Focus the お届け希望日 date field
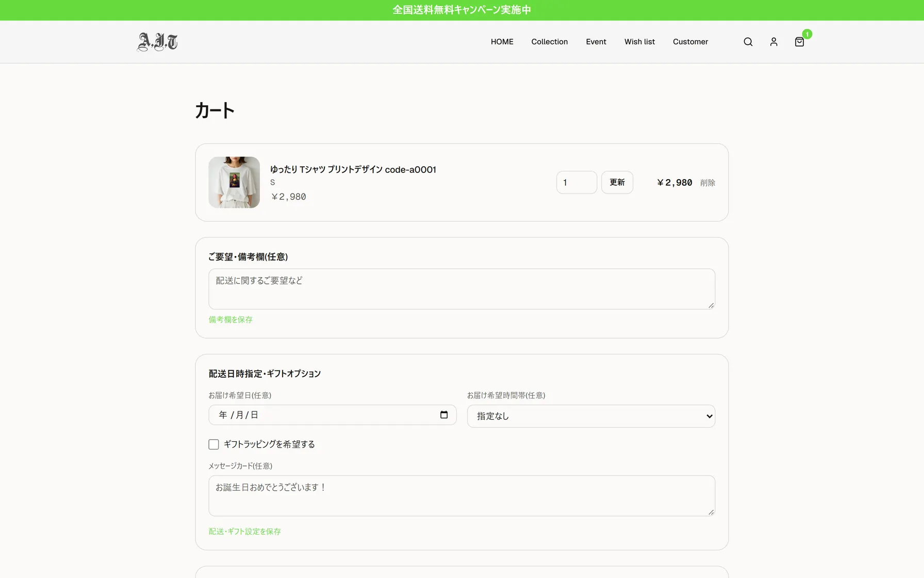The height and width of the screenshot is (578, 924). [x=333, y=415]
